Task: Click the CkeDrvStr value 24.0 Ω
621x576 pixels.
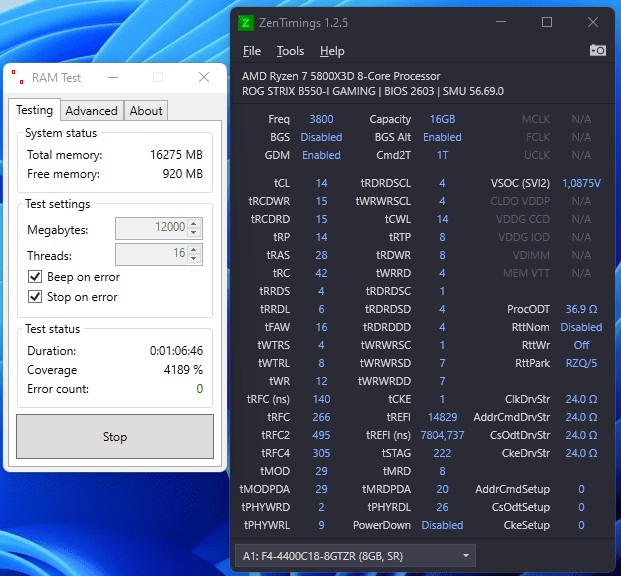Action: (x=581, y=453)
